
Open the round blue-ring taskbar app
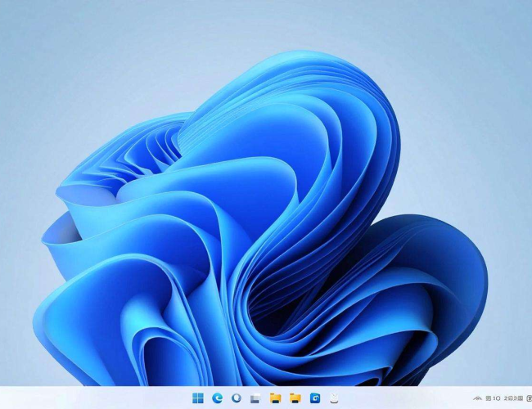(237, 398)
